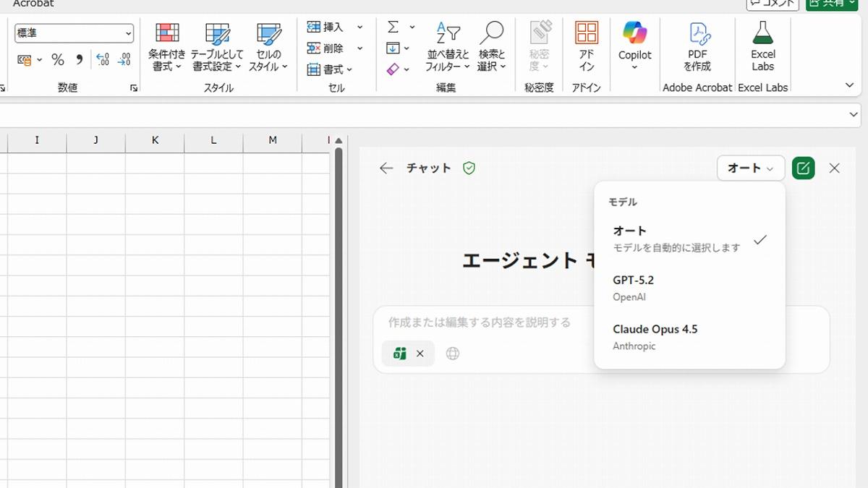Click the percent style icon
Screen dimensions: 868x488
[58, 60]
